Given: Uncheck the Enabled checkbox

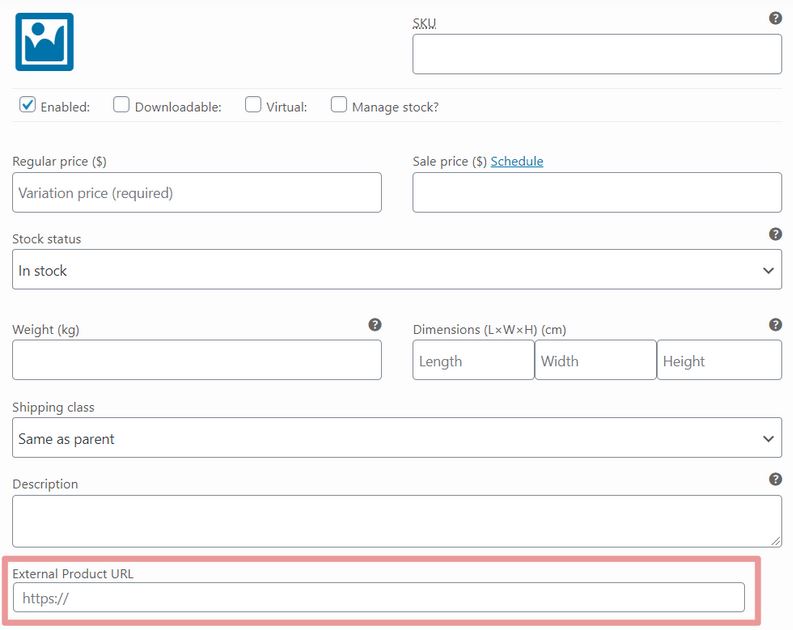Looking at the screenshot, I should (27, 105).
